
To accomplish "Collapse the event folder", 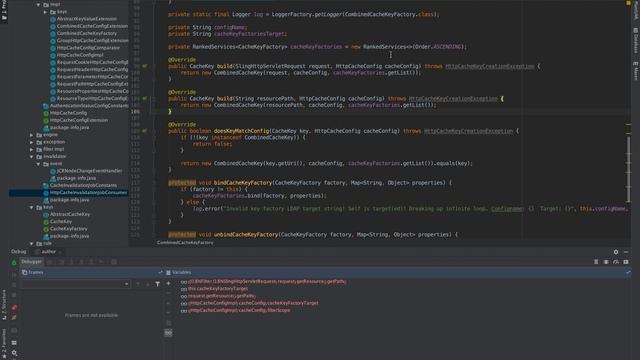I will (38, 164).
